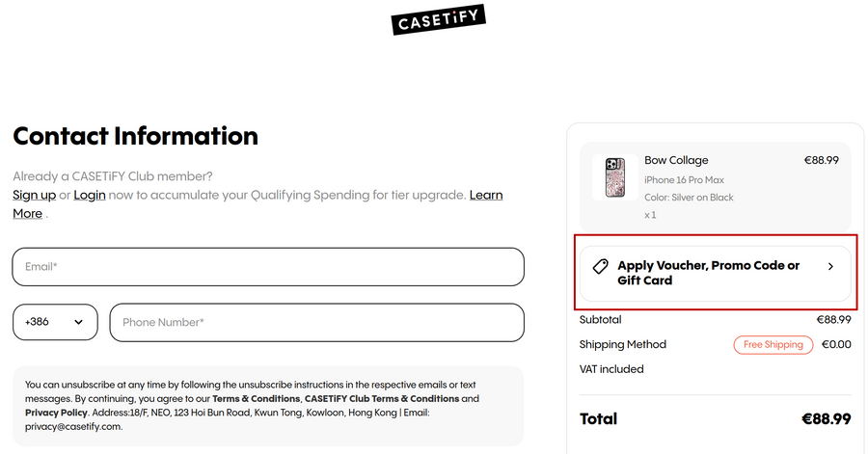Image resolution: width=868 pixels, height=454 pixels.
Task: Expand the voucher section arrow
Action: click(x=830, y=266)
